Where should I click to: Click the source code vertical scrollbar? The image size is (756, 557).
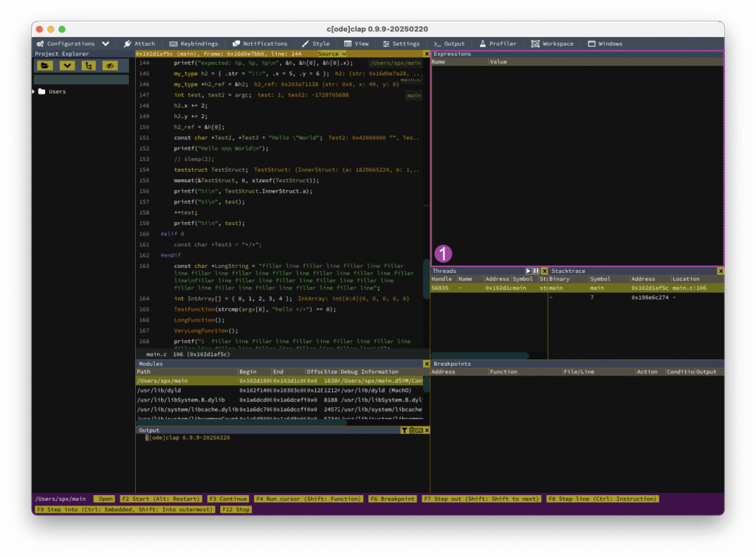426,280
